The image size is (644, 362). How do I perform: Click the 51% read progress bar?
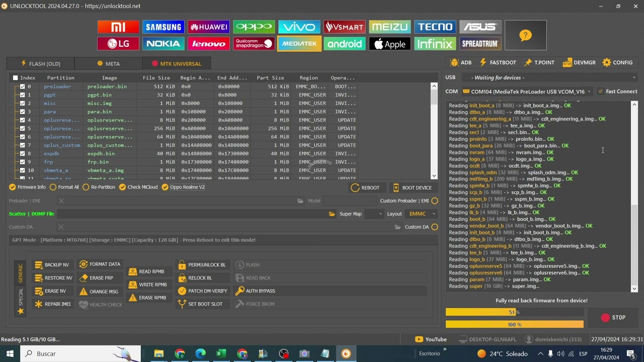pyautogui.click(x=515, y=312)
